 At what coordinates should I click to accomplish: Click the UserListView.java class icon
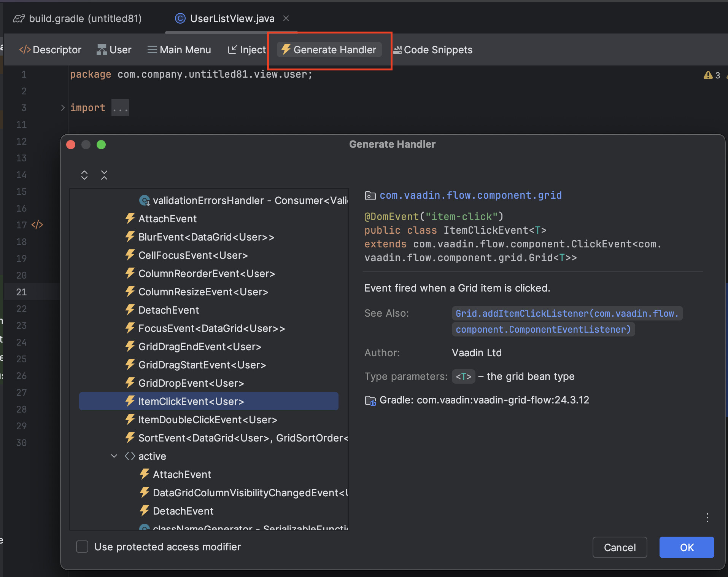[180, 18]
